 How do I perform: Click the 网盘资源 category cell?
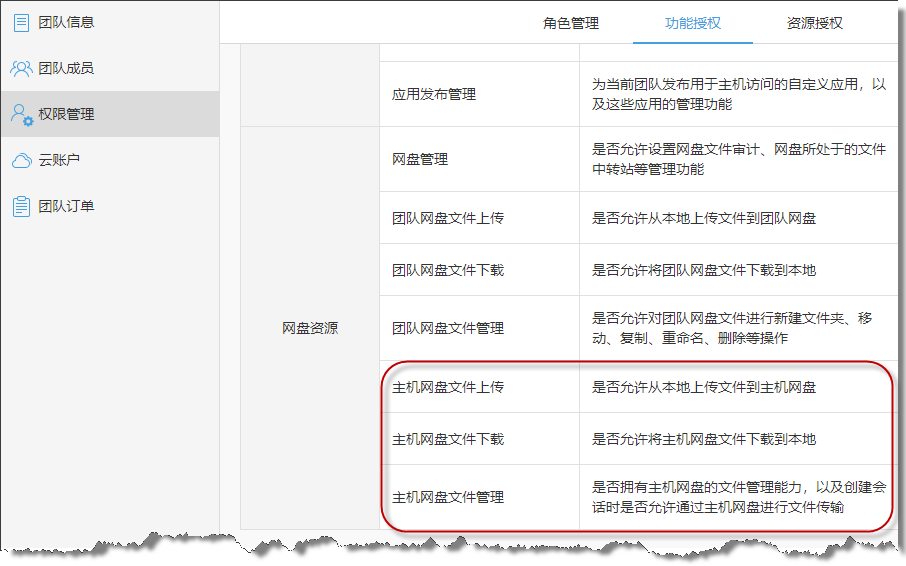[x=309, y=328]
